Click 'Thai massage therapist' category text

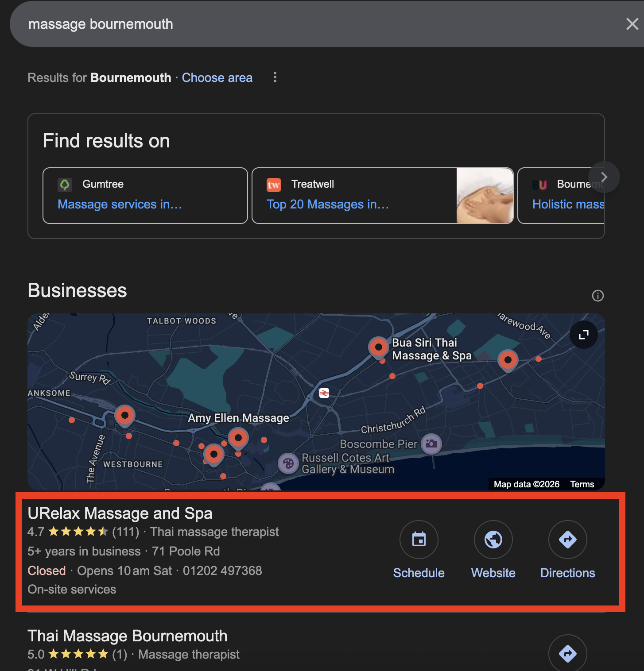pyautogui.click(x=214, y=532)
